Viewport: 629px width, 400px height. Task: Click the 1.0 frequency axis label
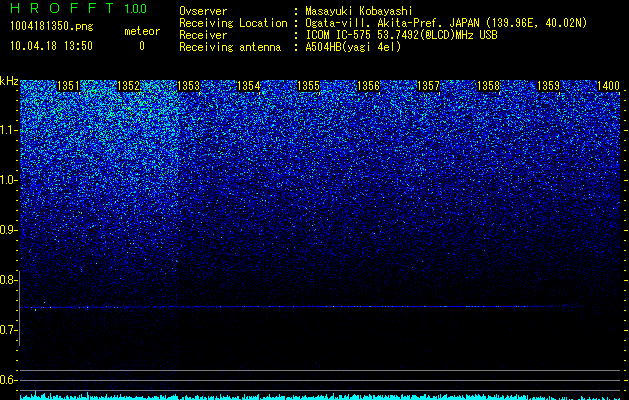(x=9, y=181)
